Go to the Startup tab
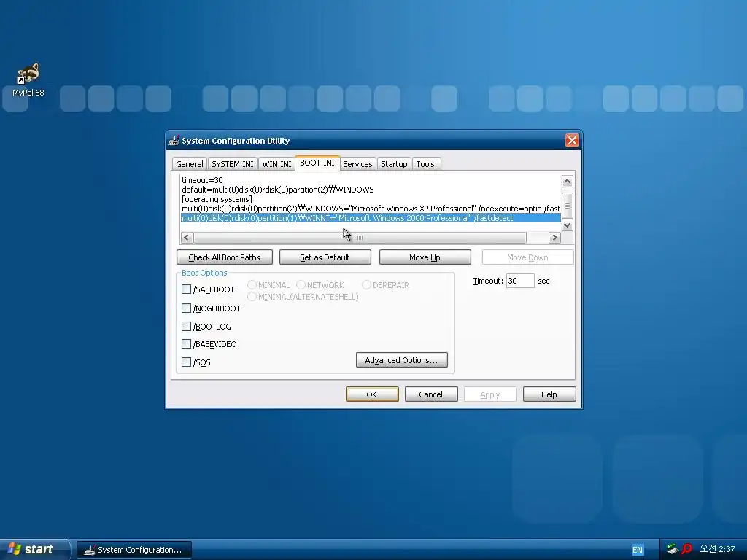Viewport: 747px width, 560px height. coord(394,164)
